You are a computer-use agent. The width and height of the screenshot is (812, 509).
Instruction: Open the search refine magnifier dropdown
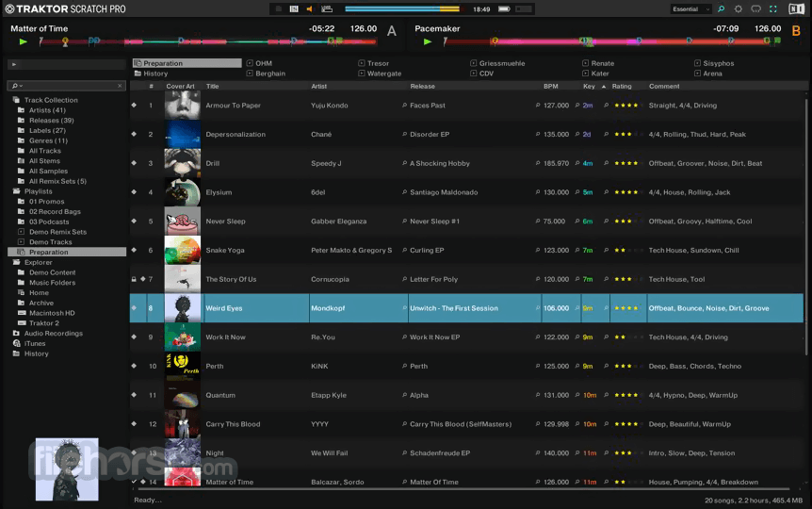(x=17, y=86)
